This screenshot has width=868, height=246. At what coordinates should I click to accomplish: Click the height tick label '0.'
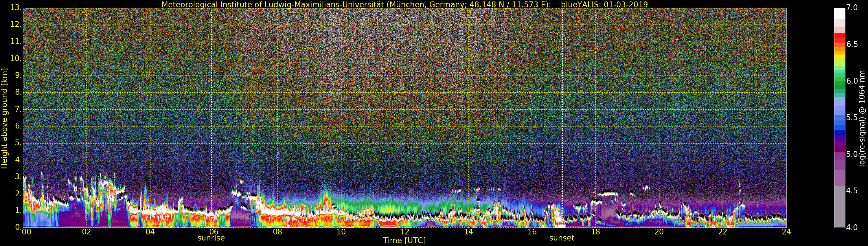click(x=18, y=227)
